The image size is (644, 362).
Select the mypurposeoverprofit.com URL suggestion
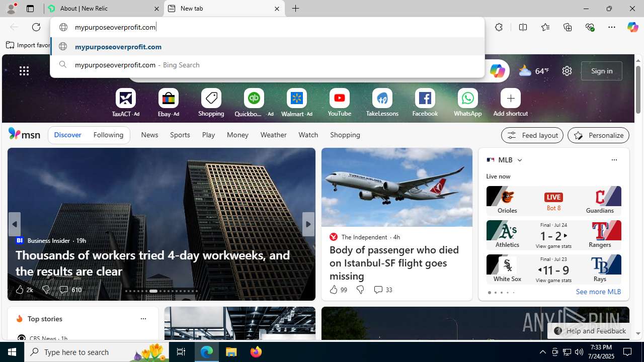267,46
